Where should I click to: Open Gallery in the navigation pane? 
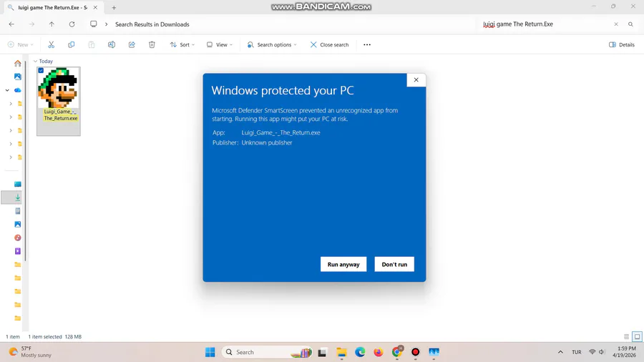[x=18, y=77]
